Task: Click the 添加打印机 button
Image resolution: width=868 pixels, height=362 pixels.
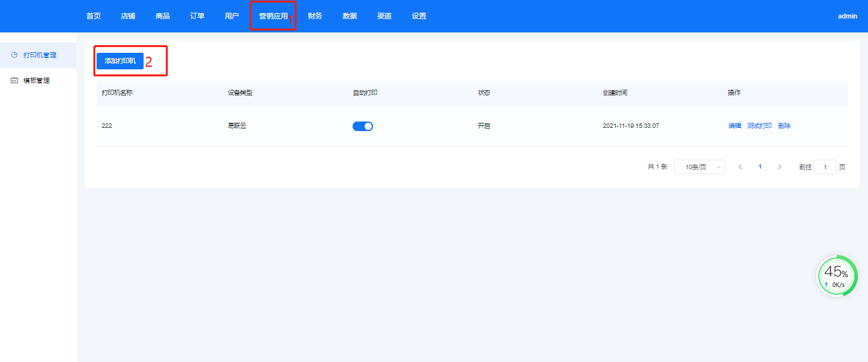Action: tap(120, 60)
